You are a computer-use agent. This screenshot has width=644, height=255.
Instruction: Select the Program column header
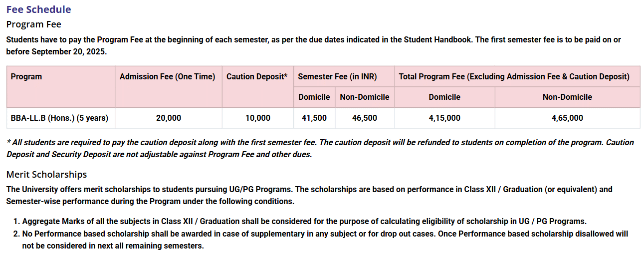26,77
